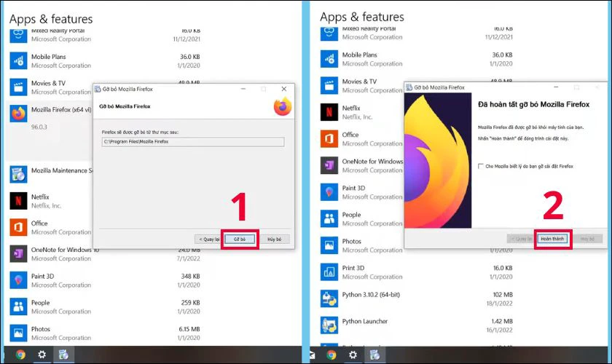The height and width of the screenshot is (364, 612).
Task: Click People size '259 KB' in left list
Action: click(190, 303)
